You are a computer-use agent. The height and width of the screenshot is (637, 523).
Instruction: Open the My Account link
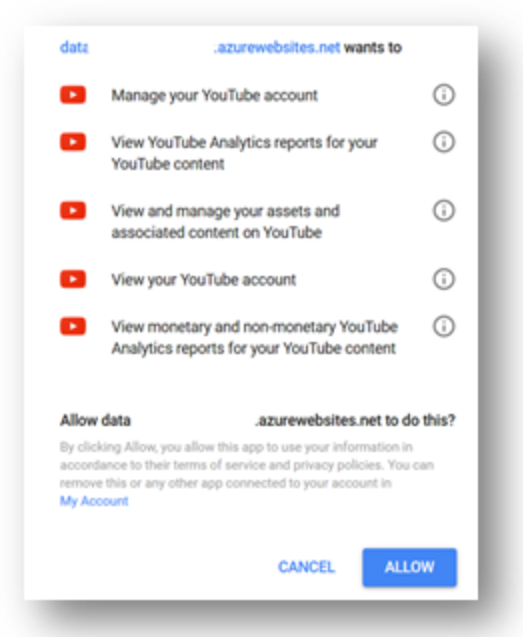coord(94,501)
